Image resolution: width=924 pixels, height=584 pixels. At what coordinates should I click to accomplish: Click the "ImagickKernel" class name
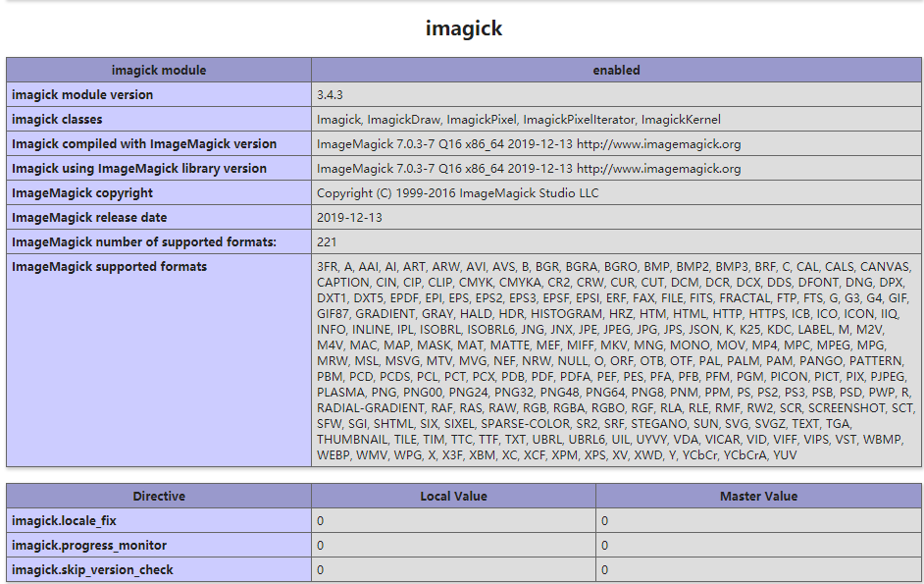[681, 120]
